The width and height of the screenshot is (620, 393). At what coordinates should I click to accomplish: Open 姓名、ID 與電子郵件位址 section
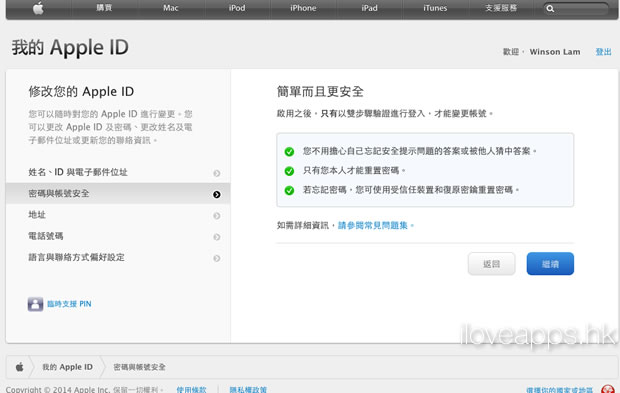pos(118,172)
